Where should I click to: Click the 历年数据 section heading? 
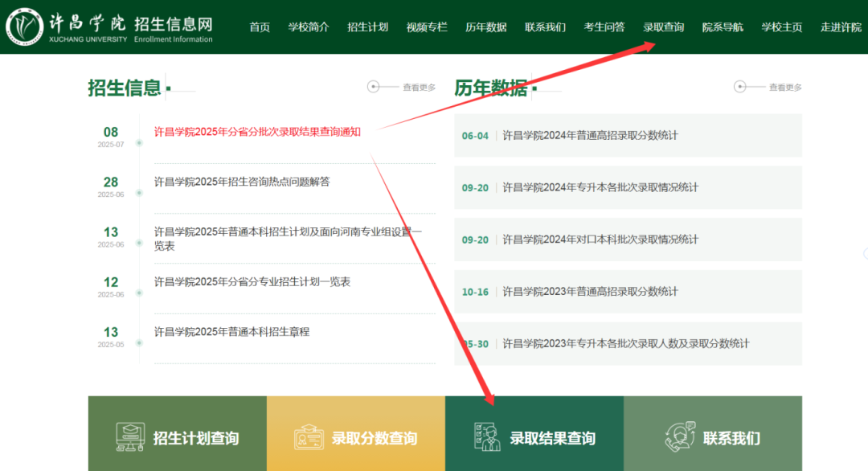click(x=491, y=88)
